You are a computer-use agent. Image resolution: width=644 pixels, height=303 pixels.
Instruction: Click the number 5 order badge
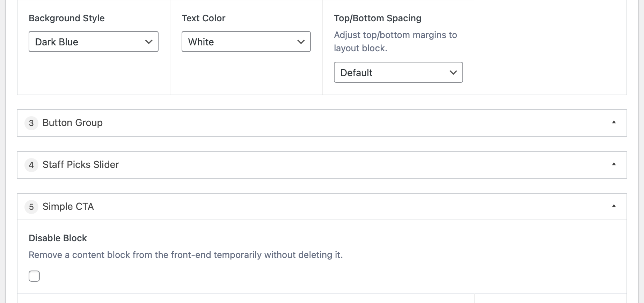31,207
